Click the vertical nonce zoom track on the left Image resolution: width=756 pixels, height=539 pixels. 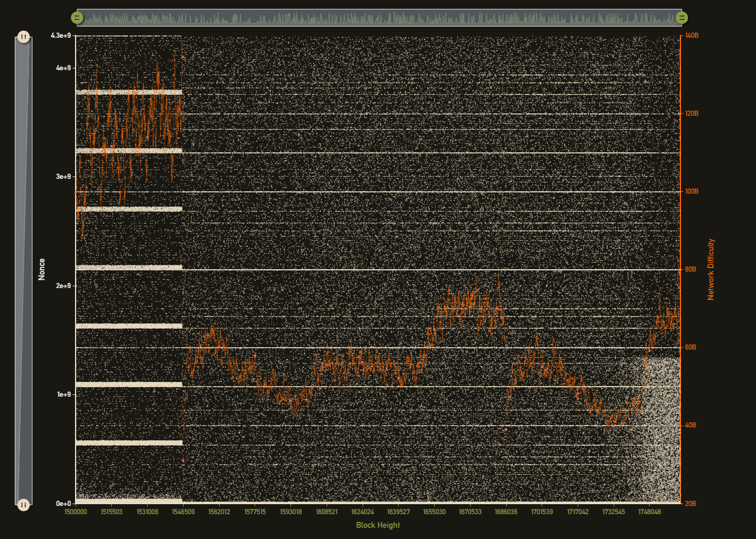[23, 270]
